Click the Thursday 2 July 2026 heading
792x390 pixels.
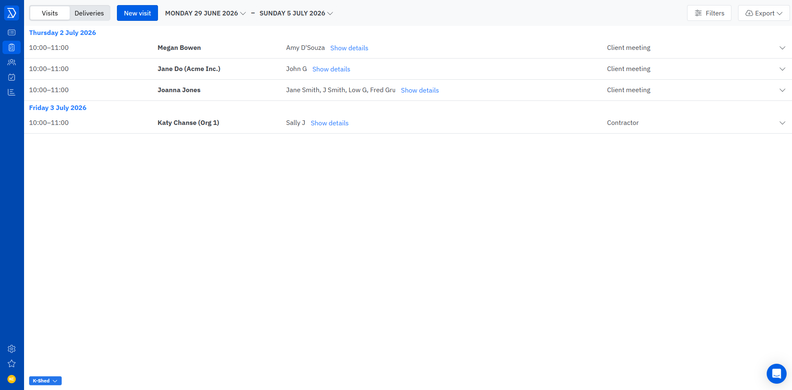[x=63, y=33]
